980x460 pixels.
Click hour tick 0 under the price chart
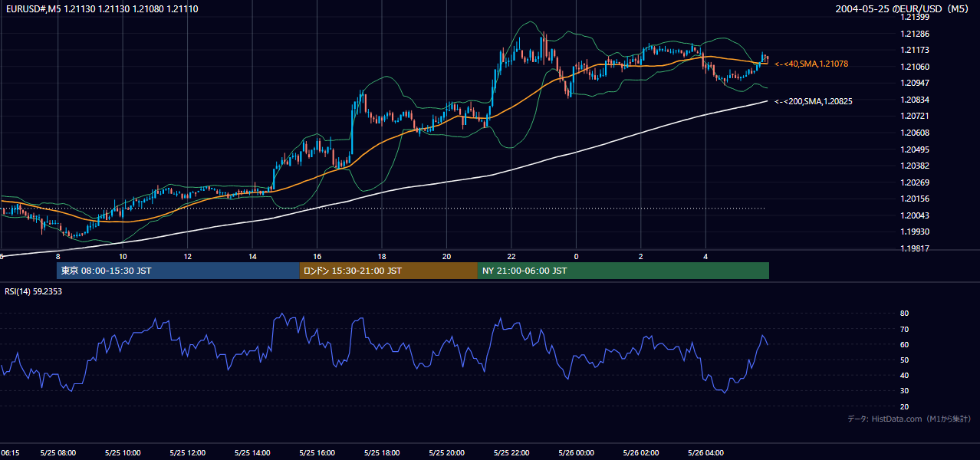[x=576, y=256]
